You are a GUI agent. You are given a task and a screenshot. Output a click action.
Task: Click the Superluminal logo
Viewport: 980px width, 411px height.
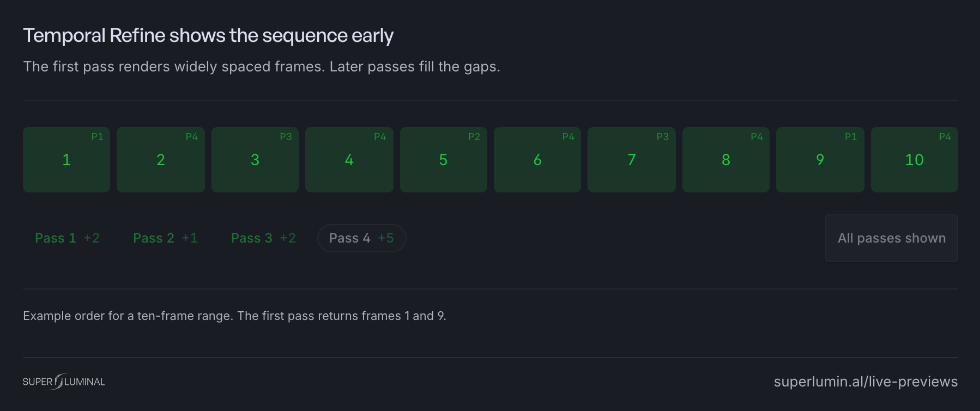pyautogui.click(x=64, y=382)
